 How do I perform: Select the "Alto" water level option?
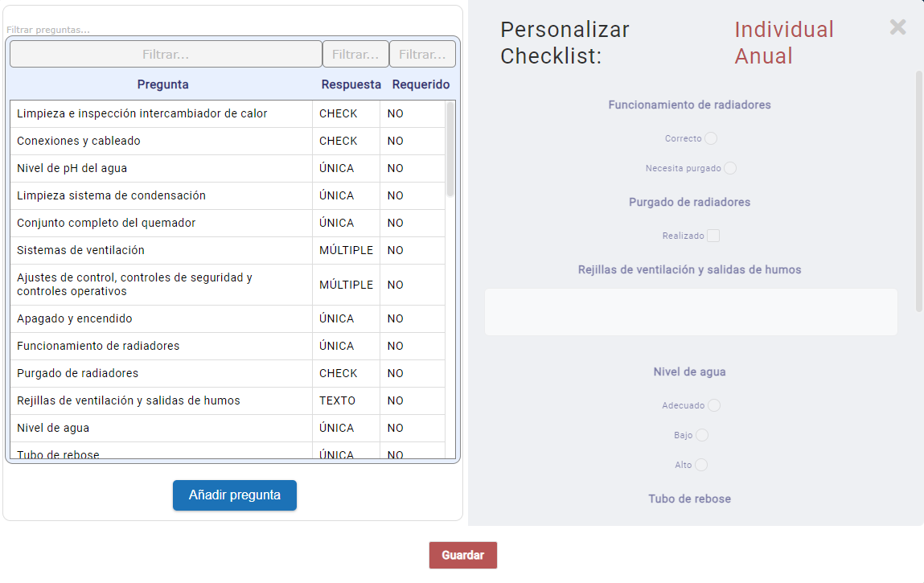point(700,465)
